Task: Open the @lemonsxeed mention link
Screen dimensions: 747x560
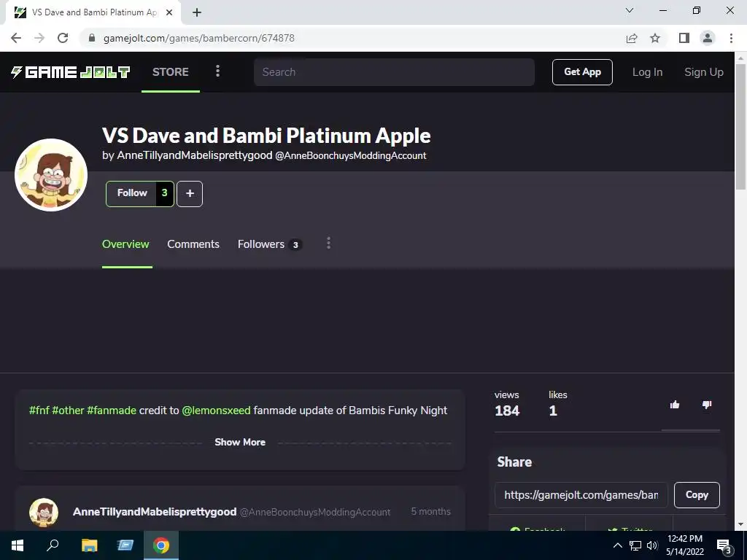Action: click(216, 411)
